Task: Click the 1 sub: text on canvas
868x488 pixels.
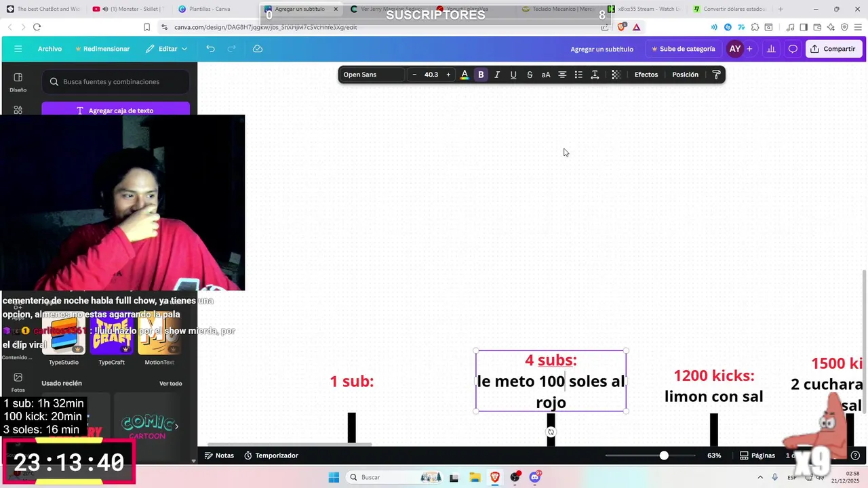Action: (352, 382)
